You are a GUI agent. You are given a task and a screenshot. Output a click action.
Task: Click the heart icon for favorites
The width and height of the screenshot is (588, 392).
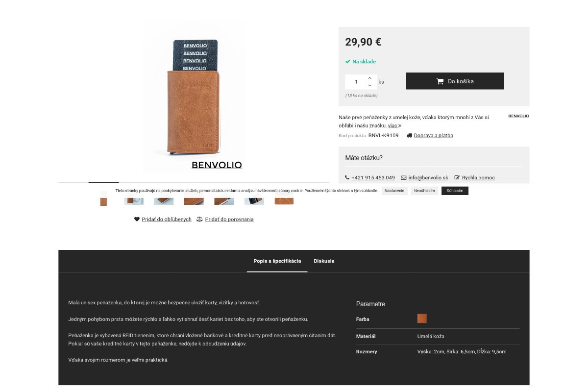(137, 220)
